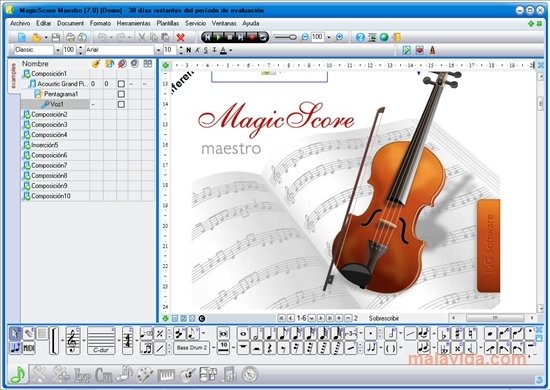Open the Cm chord symbols tab
This screenshot has width=550, height=390.
pyautogui.click(x=103, y=375)
